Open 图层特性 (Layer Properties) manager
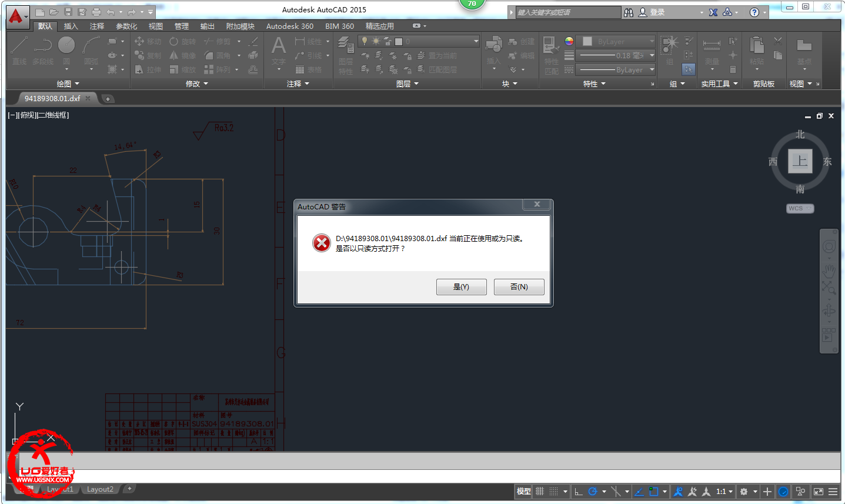845x504 pixels. pos(345,55)
